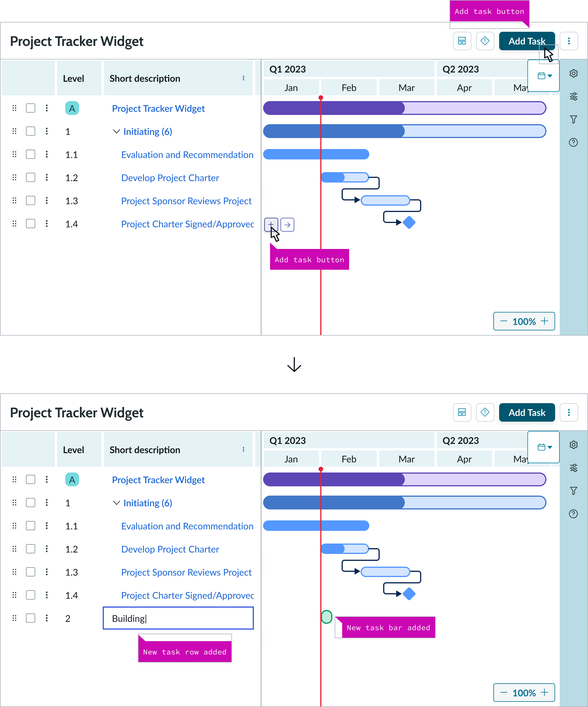This screenshot has height=707, width=588.
Task: Open the top Project Sponsor Reviews Project link
Action: (x=186, y=201)
